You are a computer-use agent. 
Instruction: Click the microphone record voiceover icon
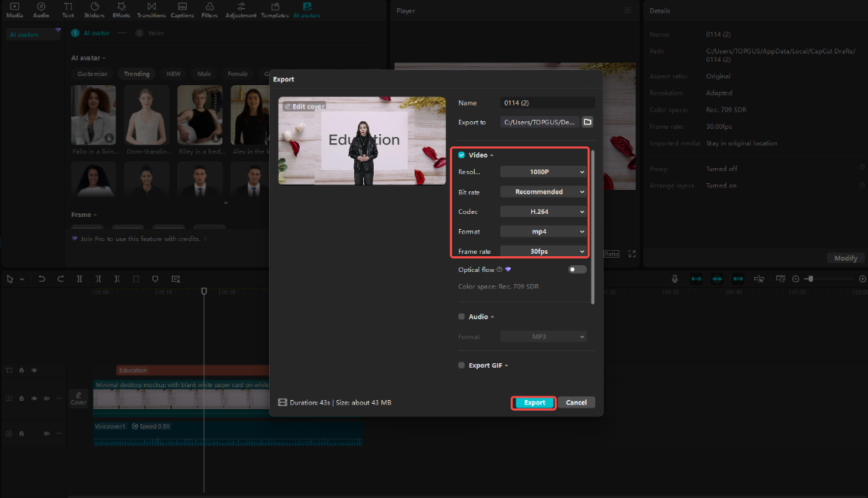pos(674,279)
